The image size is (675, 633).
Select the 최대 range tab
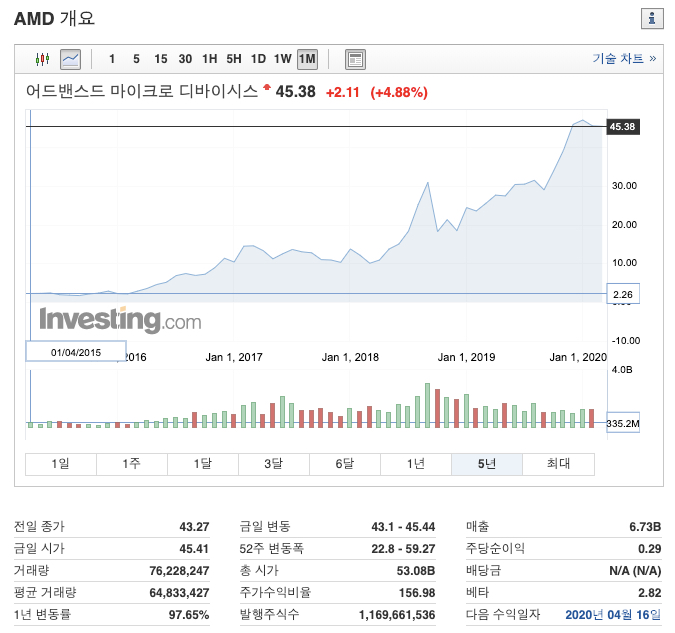pyautogui.click(x=558, y=464)
